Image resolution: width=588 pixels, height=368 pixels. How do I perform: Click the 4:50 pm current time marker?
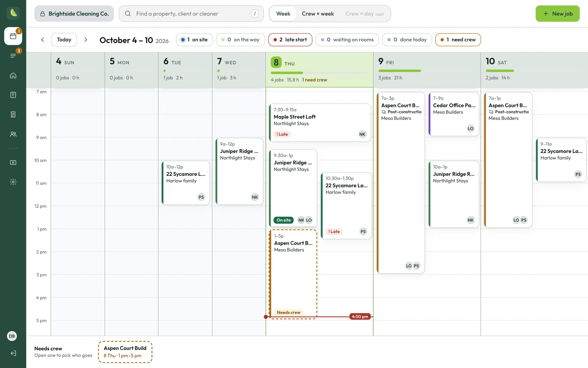360,316
